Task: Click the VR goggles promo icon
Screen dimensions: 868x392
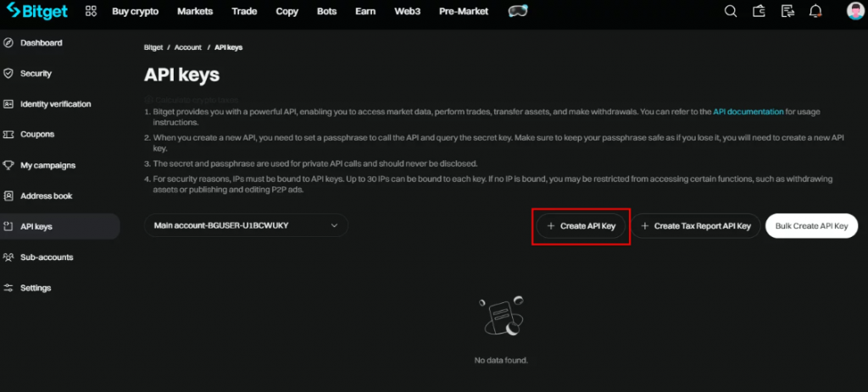Action: pos(517,12)
